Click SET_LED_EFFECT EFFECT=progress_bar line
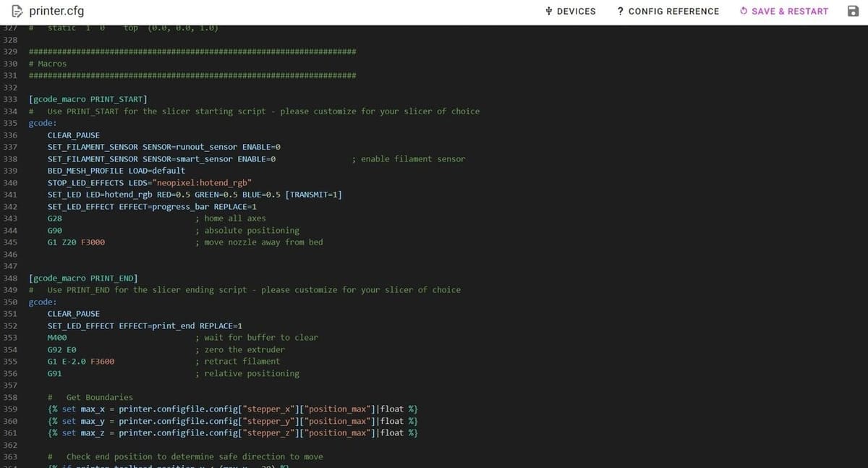This screenshot has height=468, width=868. (x=152, y=207)
